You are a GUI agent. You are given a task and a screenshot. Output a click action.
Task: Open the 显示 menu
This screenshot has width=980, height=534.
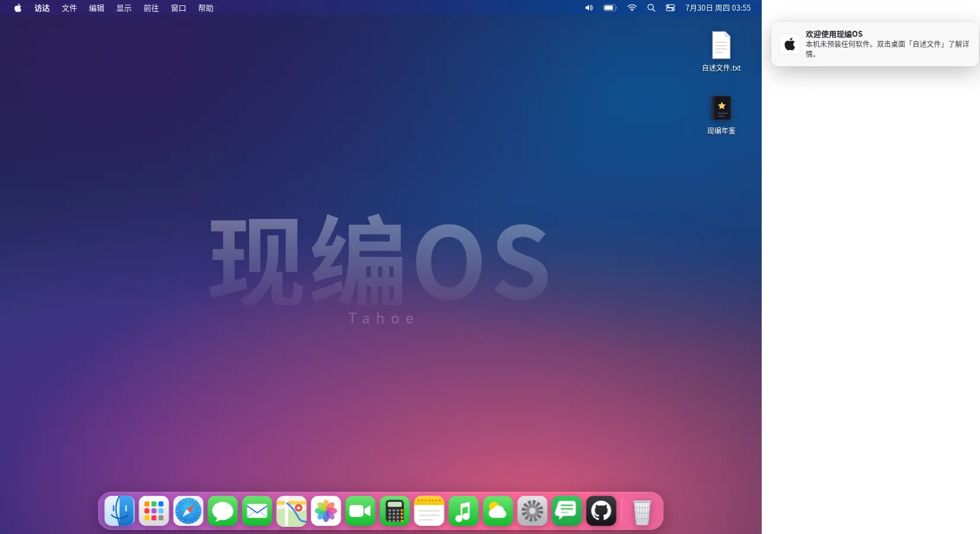click(x=124, y=8)
